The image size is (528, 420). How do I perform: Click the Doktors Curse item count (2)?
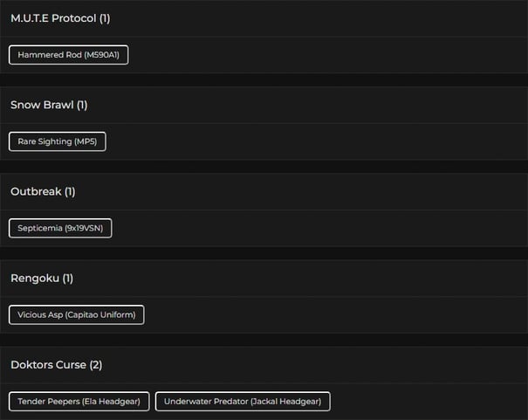[x=96, y=364]
